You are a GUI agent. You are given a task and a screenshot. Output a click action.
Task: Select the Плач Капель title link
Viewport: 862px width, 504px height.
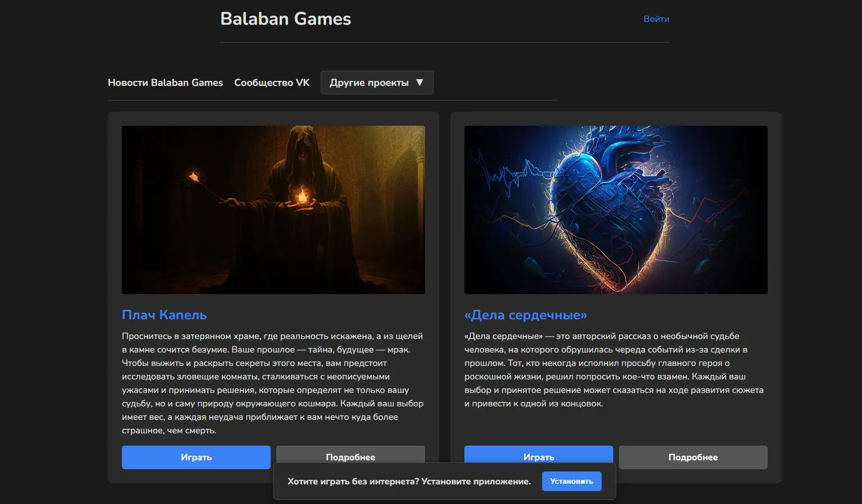[x=164, y=315]
